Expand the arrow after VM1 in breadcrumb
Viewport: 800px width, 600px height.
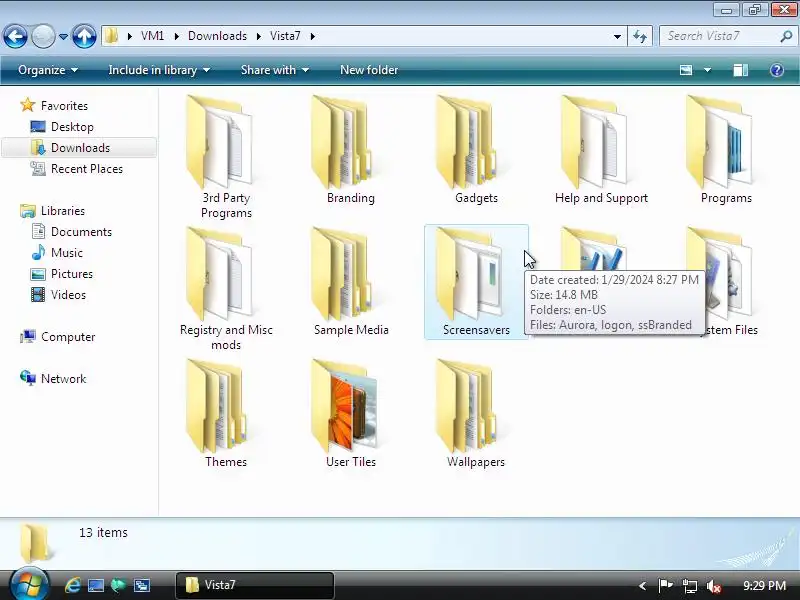click(176, 36)
